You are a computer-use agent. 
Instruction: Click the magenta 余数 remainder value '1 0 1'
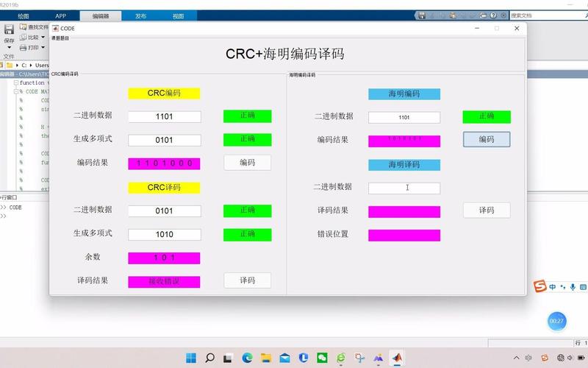[x=164, y=258]
